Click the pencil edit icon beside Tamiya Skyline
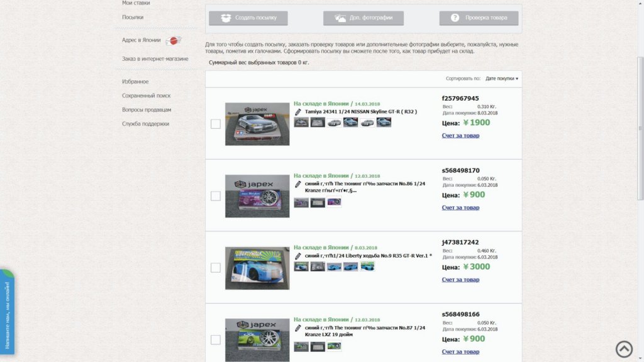 298,112
